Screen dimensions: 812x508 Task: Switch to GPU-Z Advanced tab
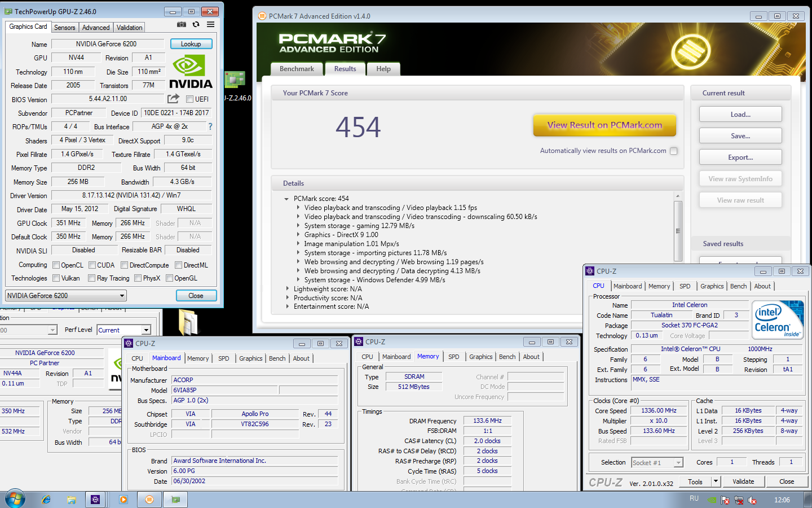(x=96, y=28)
